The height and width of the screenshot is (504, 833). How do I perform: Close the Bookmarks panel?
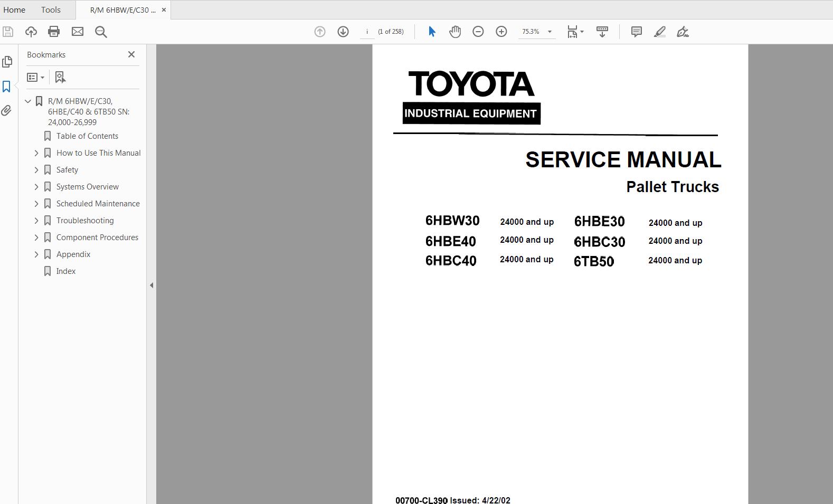coord(131,54)
